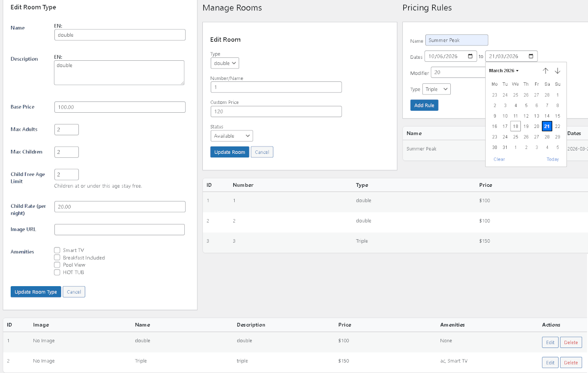Click Today in the calendar popup

(x=552, y=159)
